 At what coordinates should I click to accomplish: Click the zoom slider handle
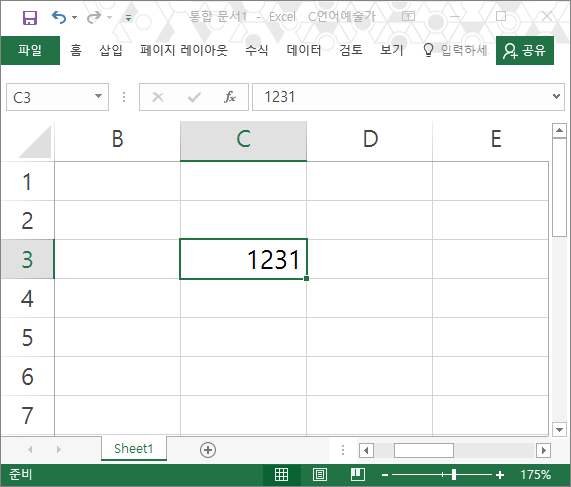pos(454,475)
